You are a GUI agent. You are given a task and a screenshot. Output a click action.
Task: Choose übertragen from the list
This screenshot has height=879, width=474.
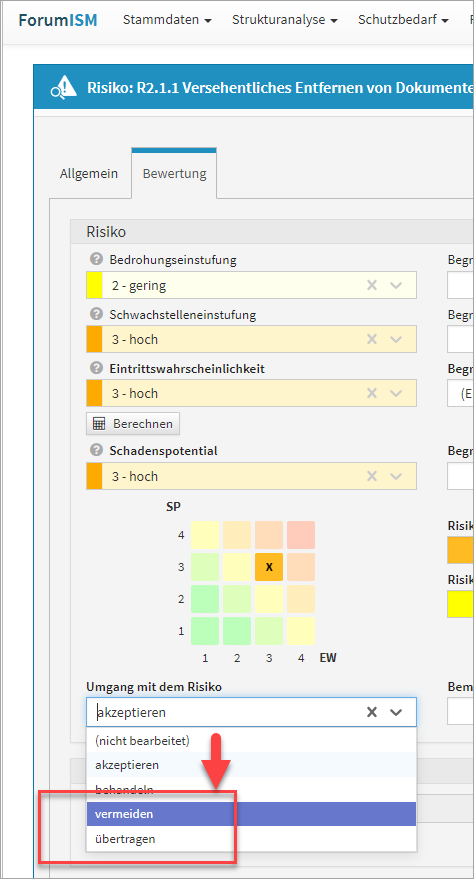click(x=252, y=839)
